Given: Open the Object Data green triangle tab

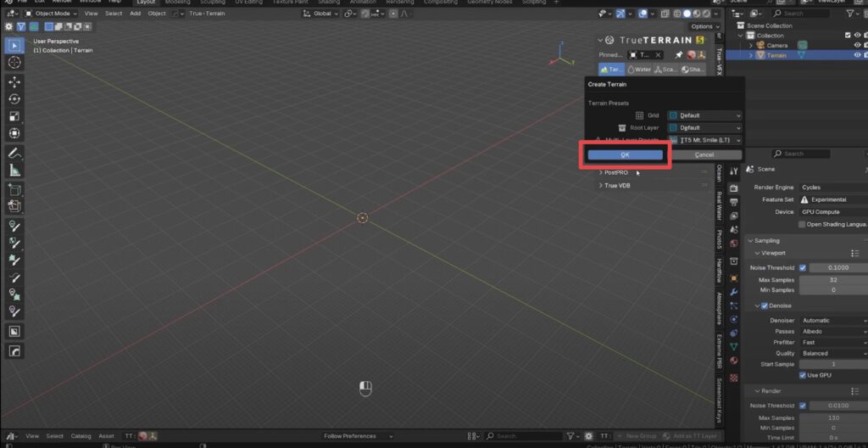Looking at the screenshot, I should coord(733,346).
